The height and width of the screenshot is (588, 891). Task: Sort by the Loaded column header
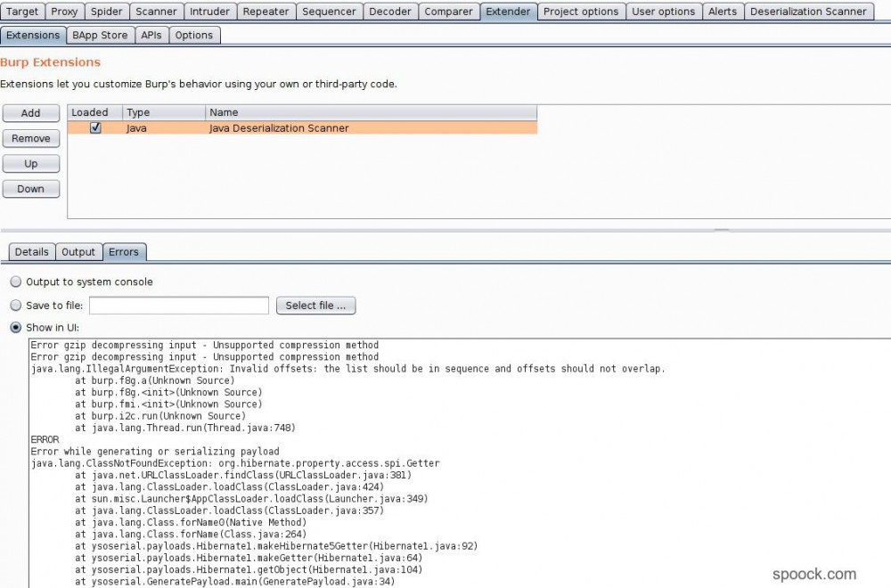pos(95,112)
